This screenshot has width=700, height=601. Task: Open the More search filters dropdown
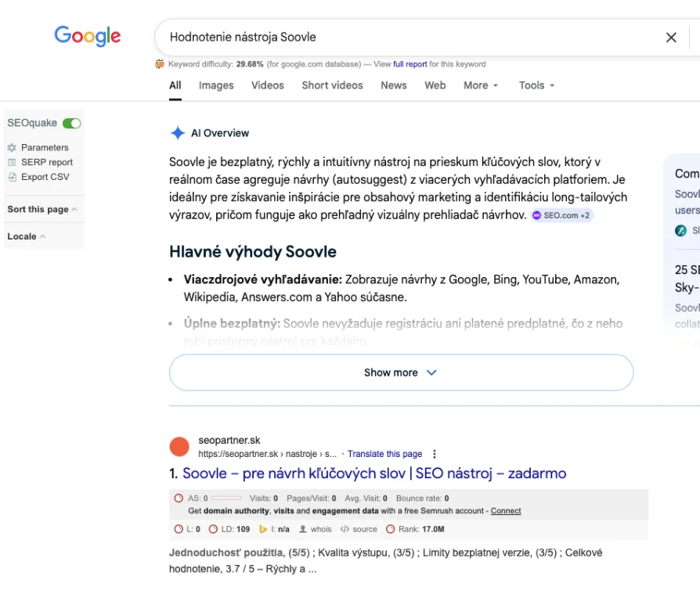click(x=480, y=85)
